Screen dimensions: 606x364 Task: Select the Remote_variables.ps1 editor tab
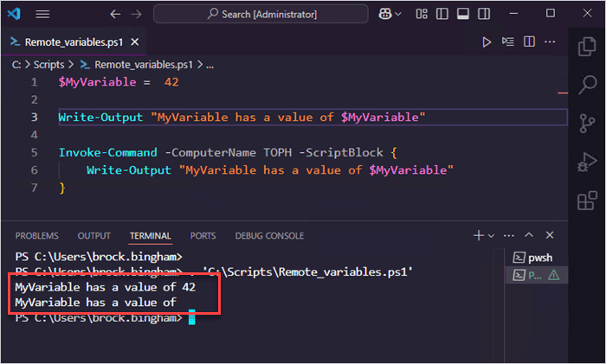(x=74, y=42)
